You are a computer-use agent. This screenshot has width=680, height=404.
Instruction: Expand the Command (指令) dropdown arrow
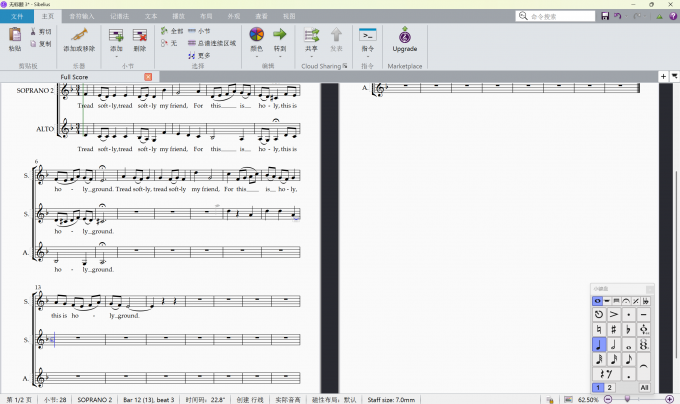click(368, 56)
